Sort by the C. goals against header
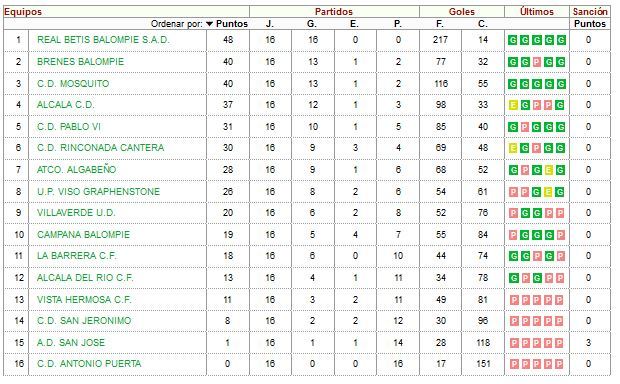 (x=482, y=24)
